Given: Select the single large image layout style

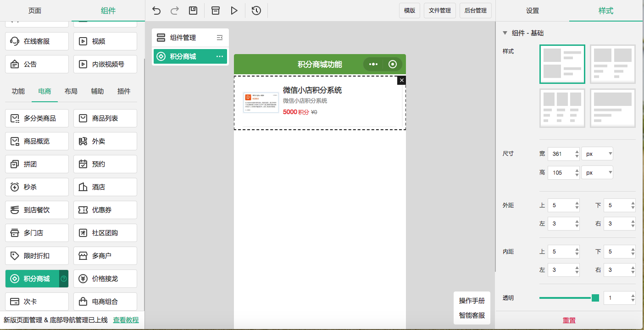Looking at the screenshot, I should pos(612,108).
